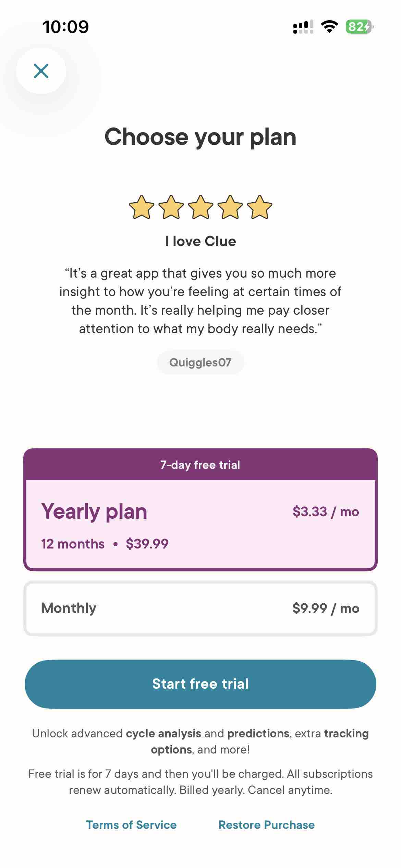The height and width of the screenshot is (868, 401).
Task: Open the Terms of Service link
Action: tap(131, 825)
